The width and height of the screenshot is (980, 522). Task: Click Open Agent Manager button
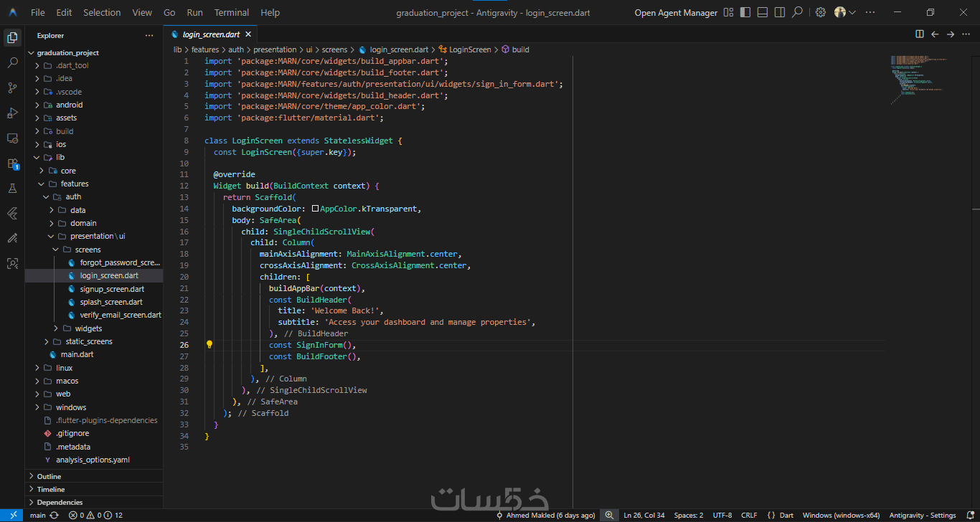pyautogui.click(x=676, y=12)
